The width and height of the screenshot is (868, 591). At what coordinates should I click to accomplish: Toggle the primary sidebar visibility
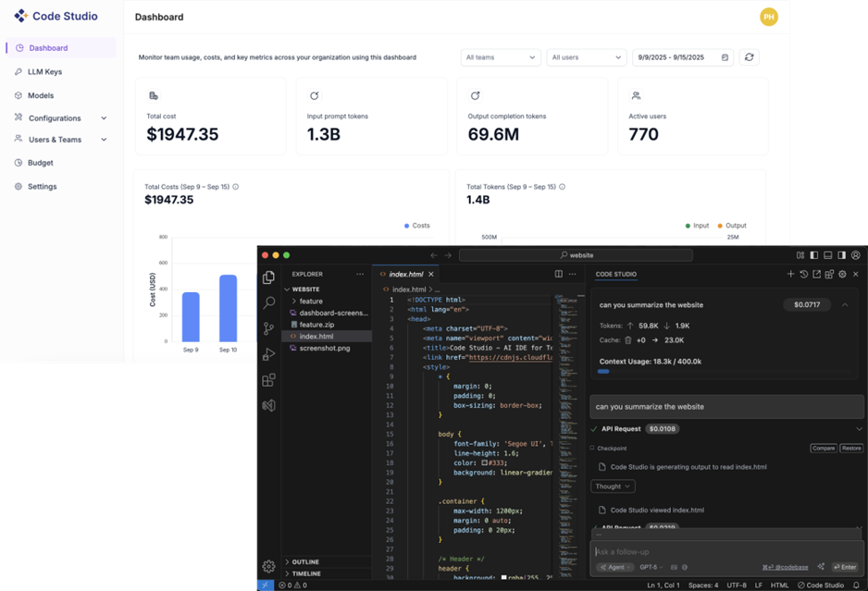pos(814,254)
